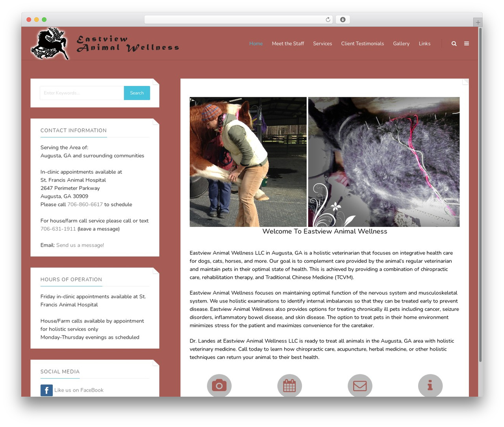The width and height of the screenshot is (504, 427).
Task: Click the page vertical scrollbar
Action: 480,195
